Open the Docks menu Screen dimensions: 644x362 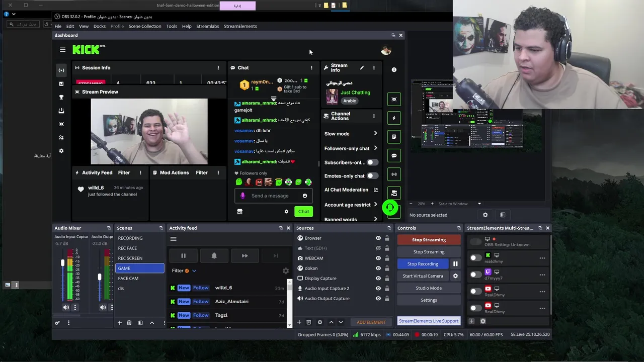100,26
